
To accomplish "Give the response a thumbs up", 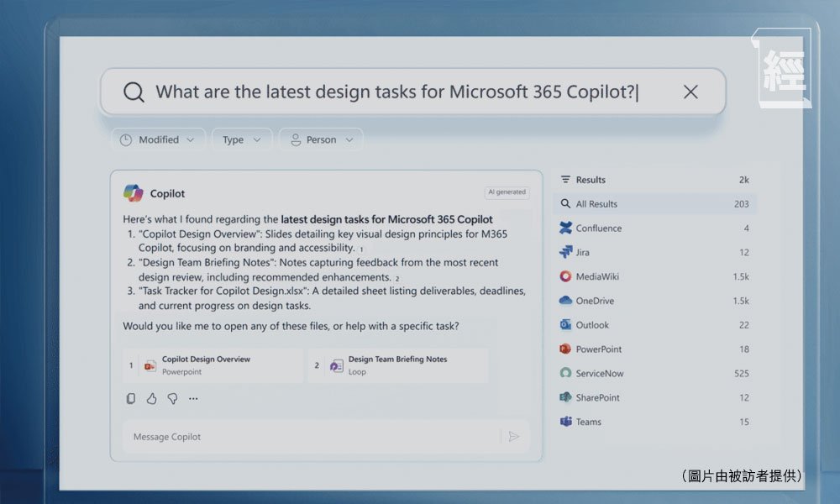I will [x=151, y=398].
